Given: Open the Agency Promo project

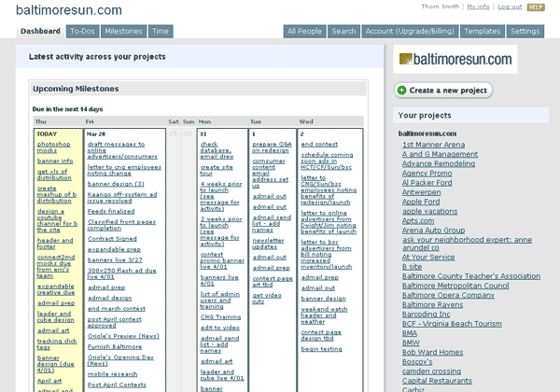Looking at the screenshot, I should coord(427,174).
